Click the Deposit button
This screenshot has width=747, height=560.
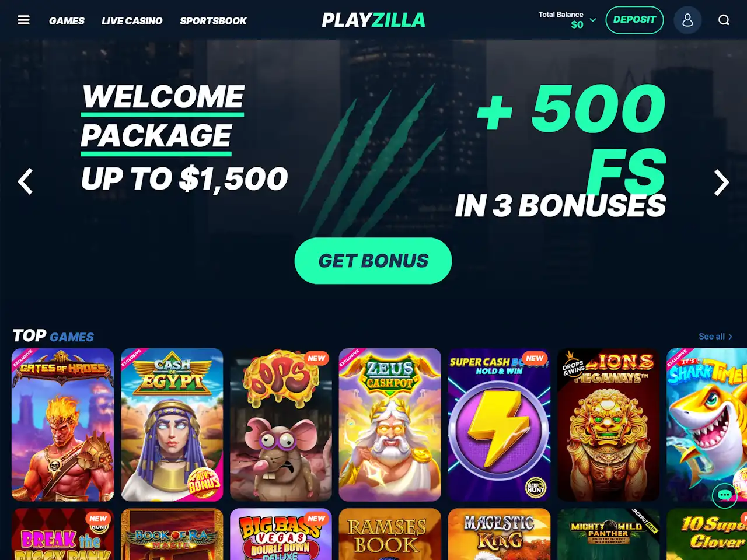click(x=634, y=20)
